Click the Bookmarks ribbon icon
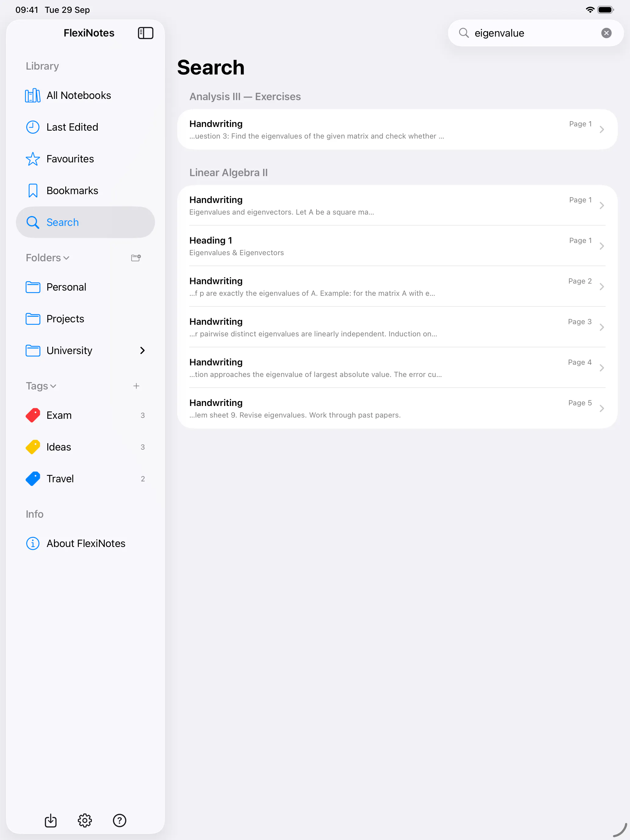 [33, 191]
